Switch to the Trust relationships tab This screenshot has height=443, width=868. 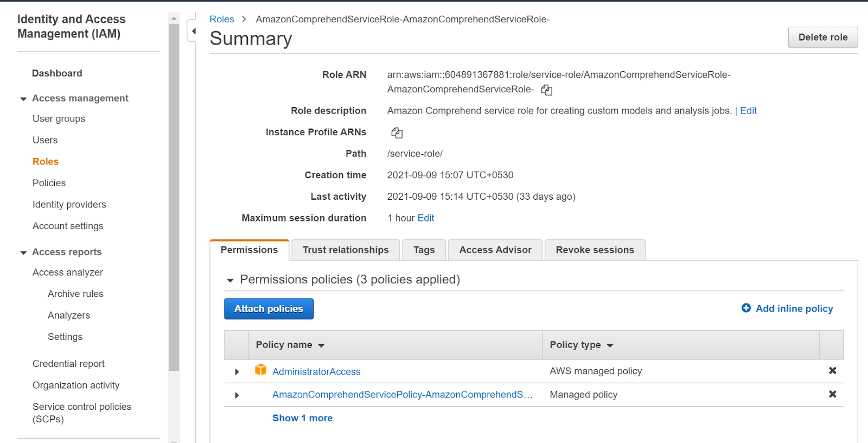pos(346,250)
